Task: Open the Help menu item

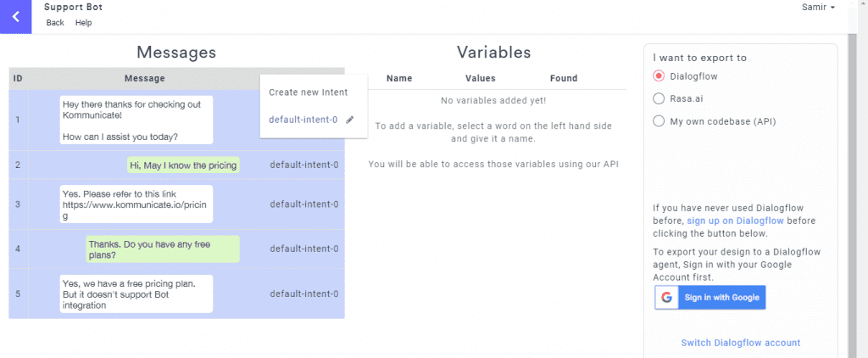Action: pyautogui.click(x=84, y=23)
